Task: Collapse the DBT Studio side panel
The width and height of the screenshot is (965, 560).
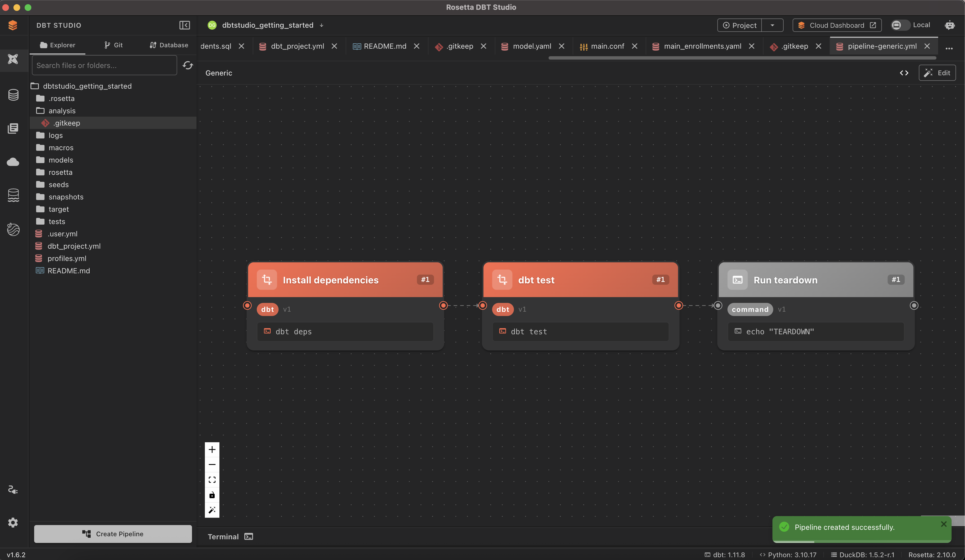Action: tap(184, 25)
